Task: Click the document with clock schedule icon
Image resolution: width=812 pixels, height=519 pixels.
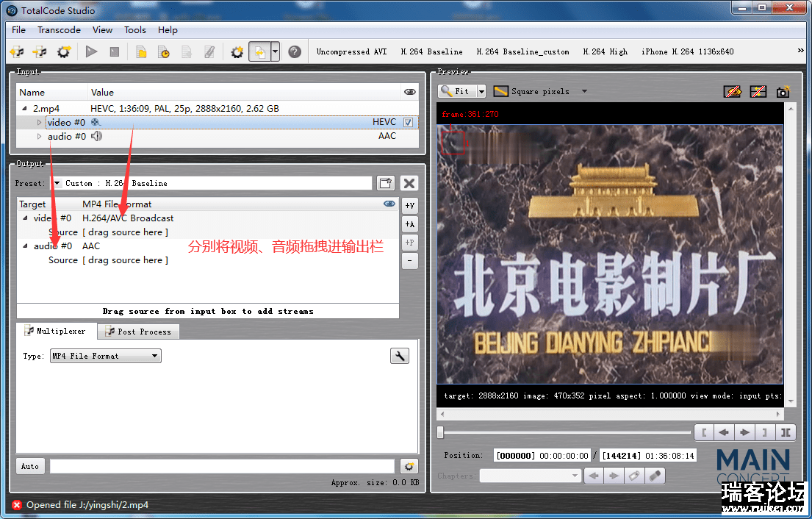Action: (164, 51)
